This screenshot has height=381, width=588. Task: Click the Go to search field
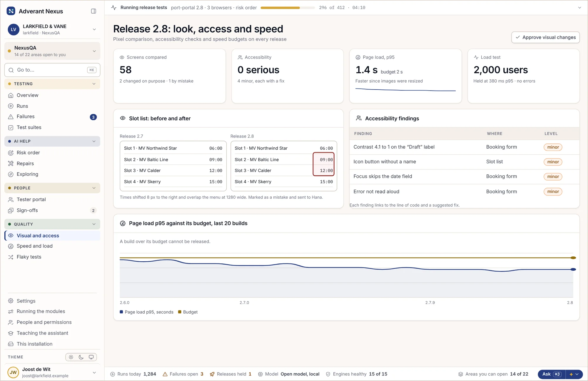tap(52, 70)
